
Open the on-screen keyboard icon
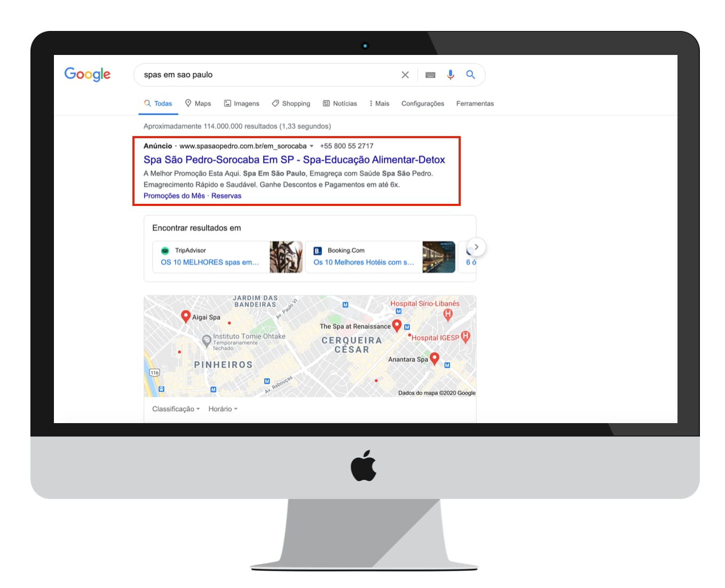430,75
